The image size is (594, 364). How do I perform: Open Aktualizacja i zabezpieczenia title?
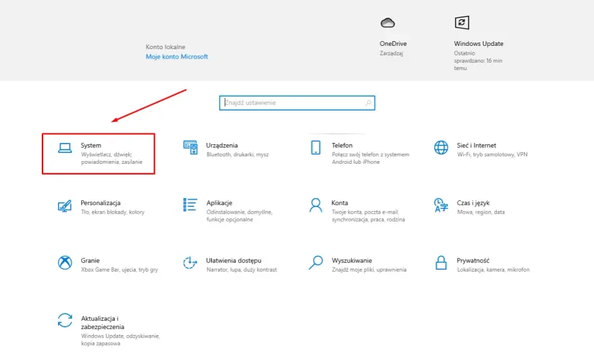click(x=103, y=323)
